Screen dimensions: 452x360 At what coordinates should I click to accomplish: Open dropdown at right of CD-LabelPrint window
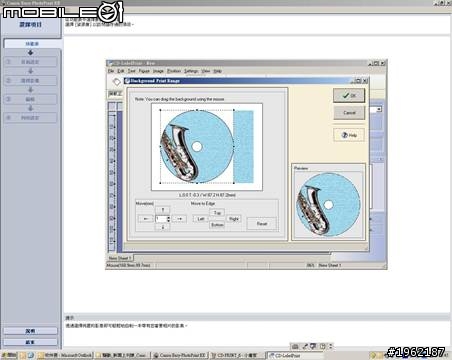(379, 109)
